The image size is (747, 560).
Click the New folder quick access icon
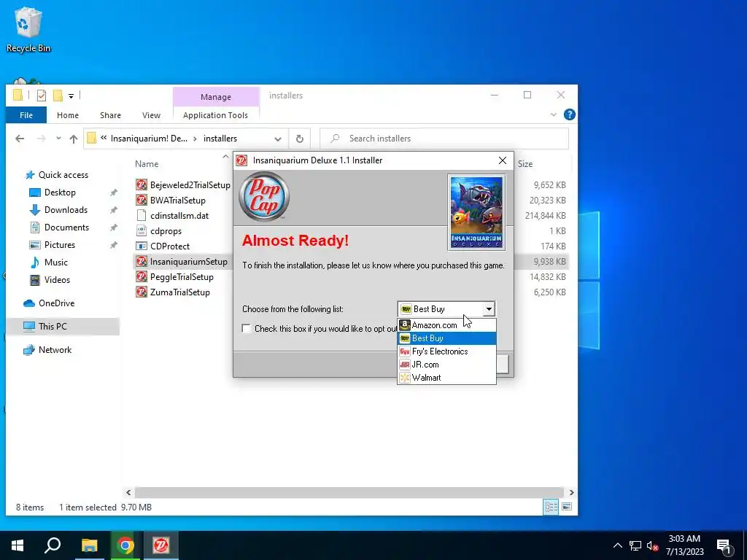tap(58, 96)
